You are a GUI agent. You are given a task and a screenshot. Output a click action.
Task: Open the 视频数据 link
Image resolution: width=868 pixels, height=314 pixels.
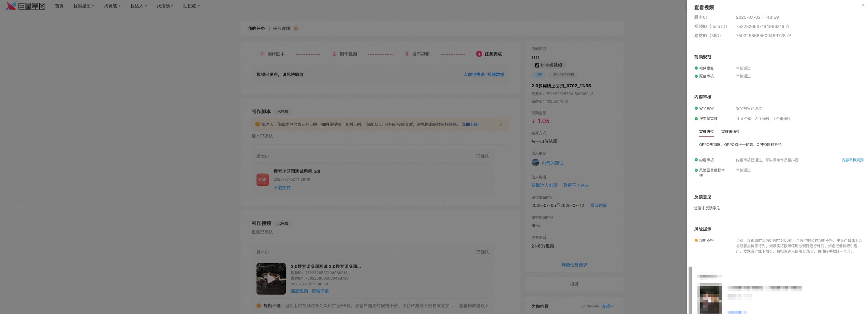[x=496, y=75]
